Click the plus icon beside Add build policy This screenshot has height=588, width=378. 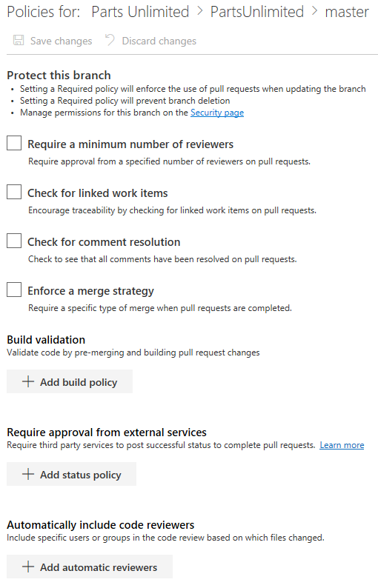pos(27,381)
